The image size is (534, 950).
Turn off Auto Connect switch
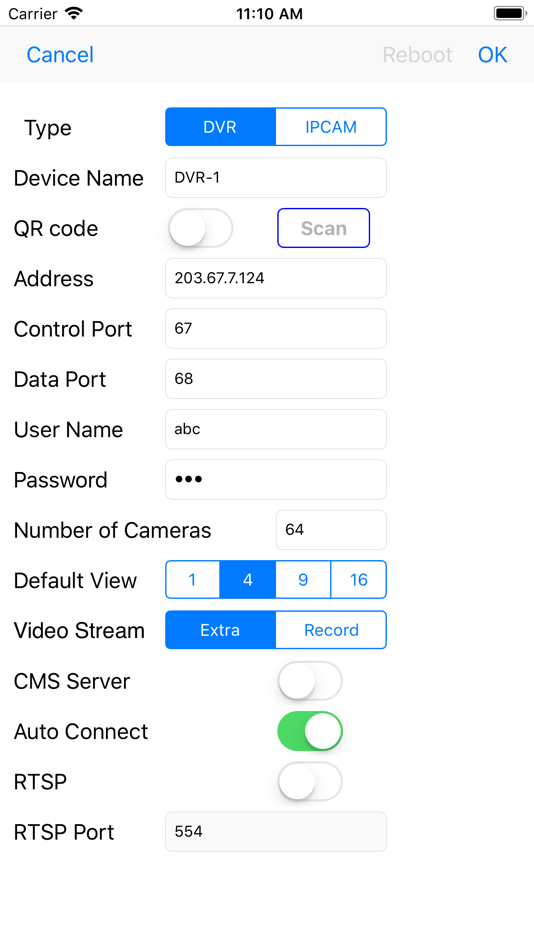310,731
